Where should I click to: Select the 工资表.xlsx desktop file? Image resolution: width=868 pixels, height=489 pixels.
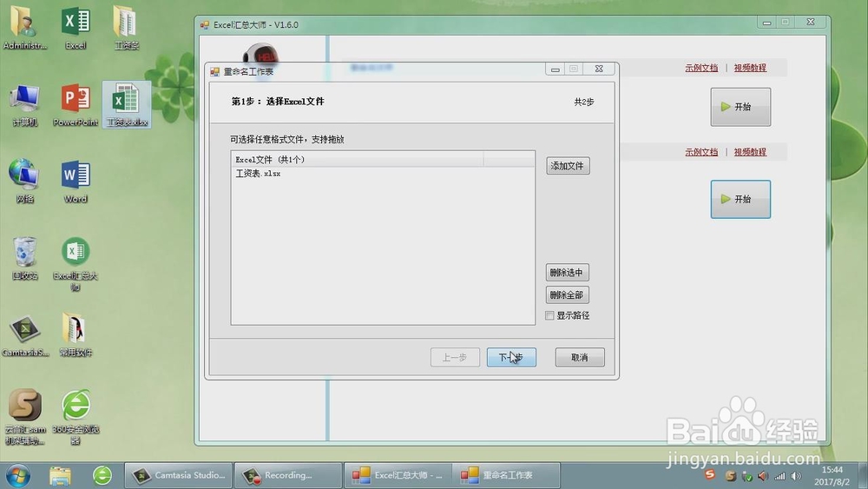click(127, 105)
